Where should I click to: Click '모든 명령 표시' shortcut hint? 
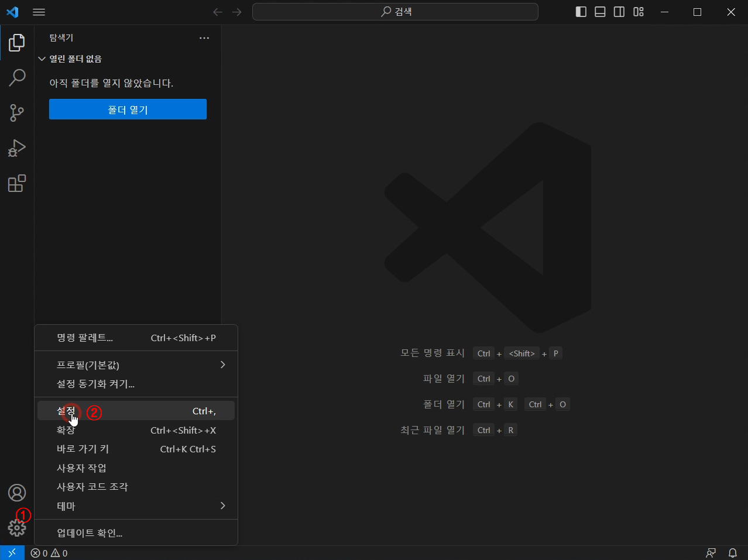[x=433, y=353]
